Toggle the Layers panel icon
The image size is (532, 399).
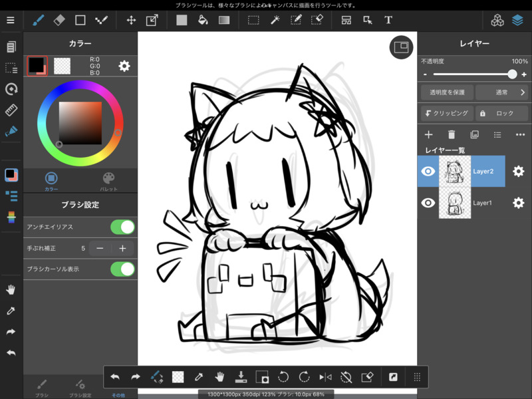click(517, 21)
